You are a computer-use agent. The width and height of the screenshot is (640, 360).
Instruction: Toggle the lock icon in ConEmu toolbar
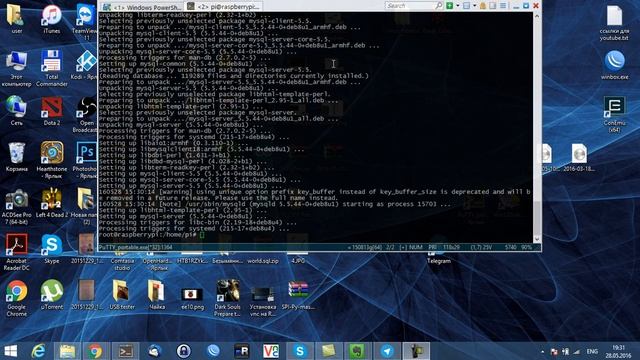(483, 6)
